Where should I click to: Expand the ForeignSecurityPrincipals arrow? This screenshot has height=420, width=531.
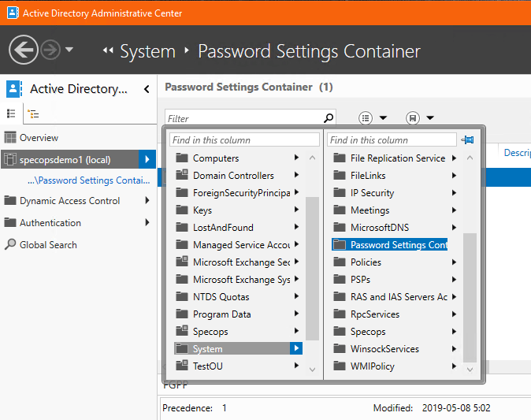pyautogui.click(x=297, y=192)
